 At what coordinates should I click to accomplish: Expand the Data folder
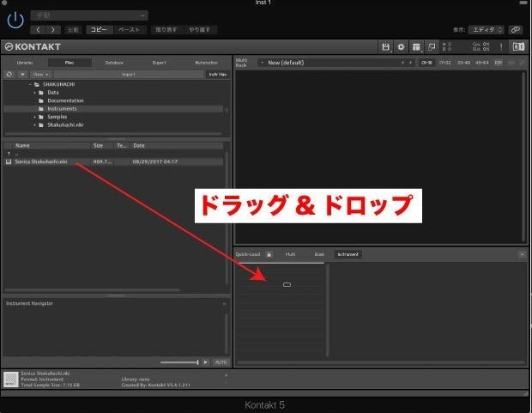(35, 93)
